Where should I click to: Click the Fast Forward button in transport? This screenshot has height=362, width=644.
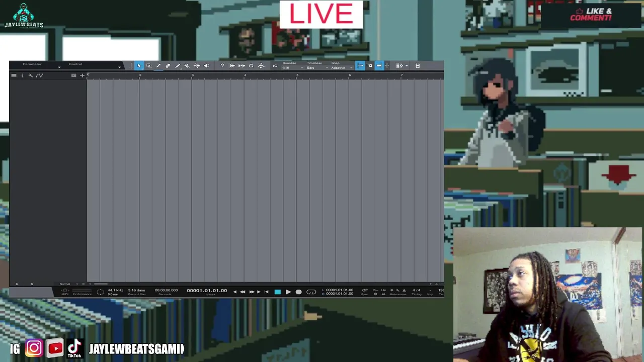pyautogui.click(x=252, y=292)
